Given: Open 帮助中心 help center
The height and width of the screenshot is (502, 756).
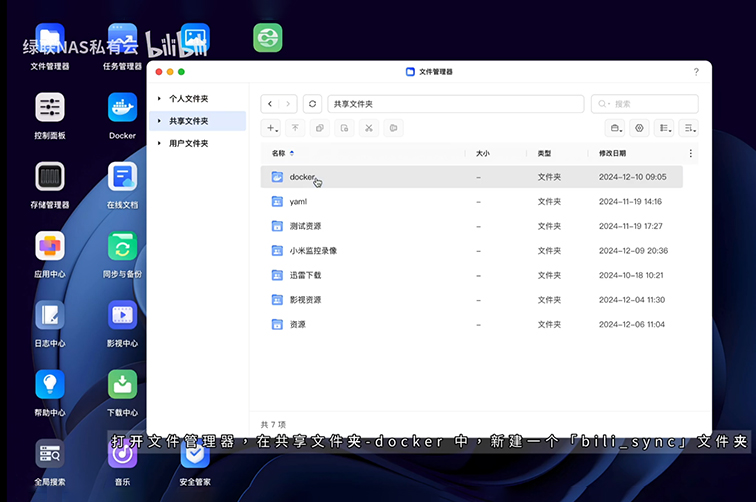Looking at the screenshot, I should [50, 384].
